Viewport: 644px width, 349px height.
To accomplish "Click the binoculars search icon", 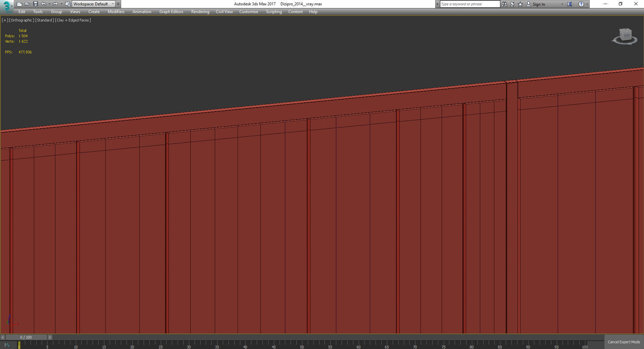I will [x=504, y=4].
